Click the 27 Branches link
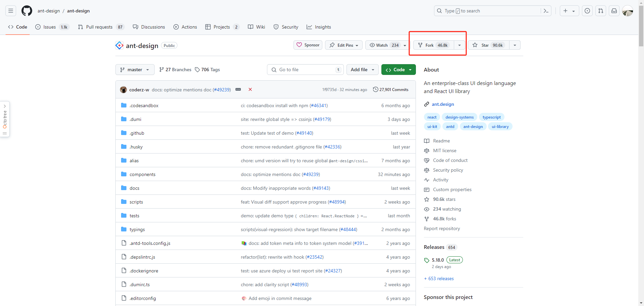This screenshot has width=644, height=306. pyautogui.click(x=175, y=70)
